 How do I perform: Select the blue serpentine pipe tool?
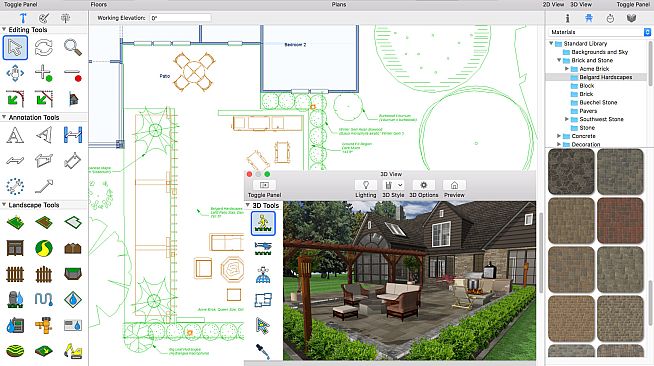click(44, 299)
